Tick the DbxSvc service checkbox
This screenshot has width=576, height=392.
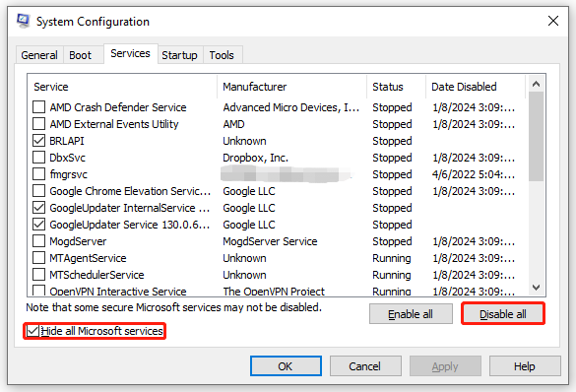point(39,158)
